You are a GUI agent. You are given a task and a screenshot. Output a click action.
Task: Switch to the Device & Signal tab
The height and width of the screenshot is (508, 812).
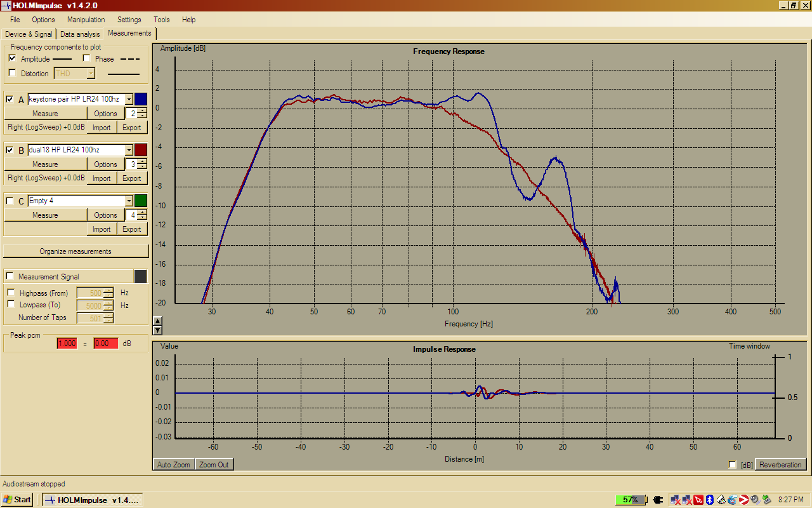(29, 34)
